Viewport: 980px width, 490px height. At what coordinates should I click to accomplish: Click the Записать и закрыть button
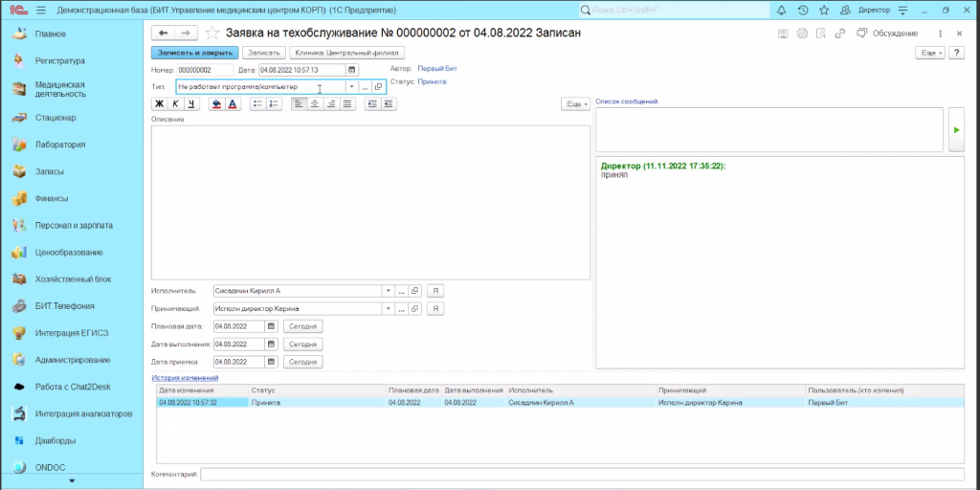point(194,53)
